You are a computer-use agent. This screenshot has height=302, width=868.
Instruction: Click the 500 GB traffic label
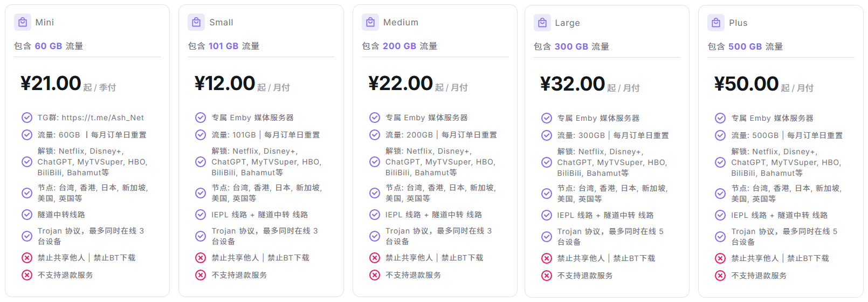coord(745,46)
